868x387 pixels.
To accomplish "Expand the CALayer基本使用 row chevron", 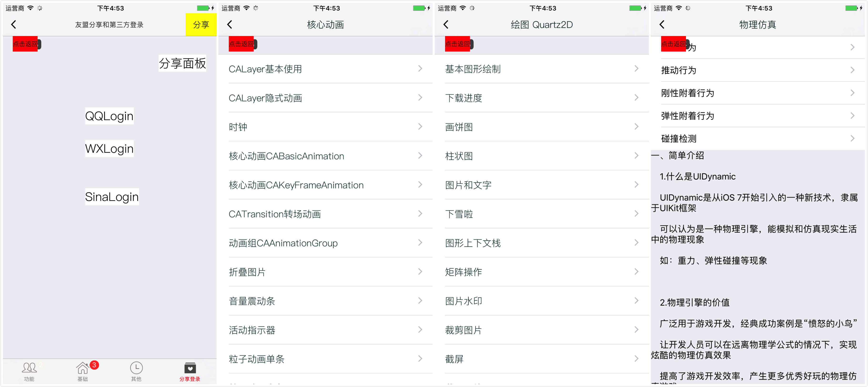I will (420, 69).
